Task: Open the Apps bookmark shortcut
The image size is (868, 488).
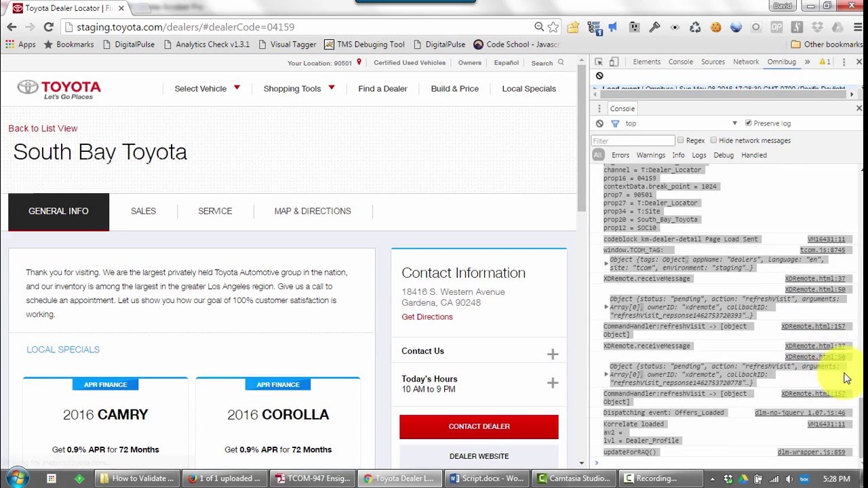Action: 20,44
